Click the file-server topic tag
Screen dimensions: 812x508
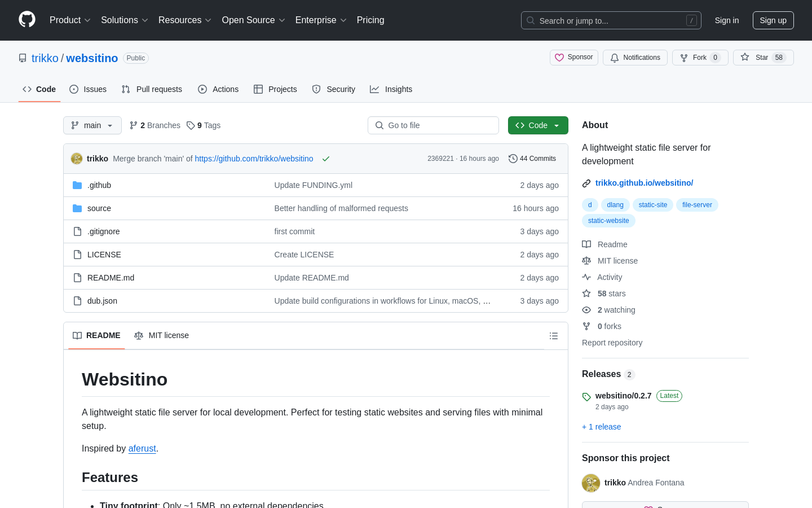[697, 205]
